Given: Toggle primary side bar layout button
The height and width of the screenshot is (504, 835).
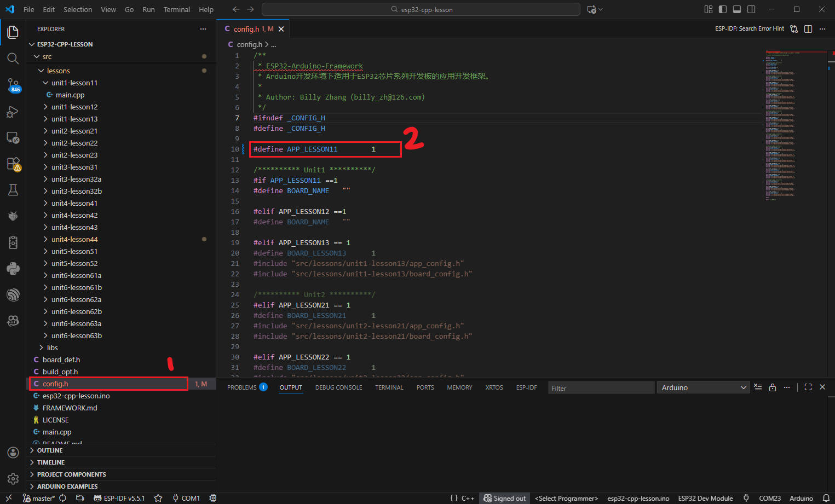Looking at the screenshot, I should [x=723, y=9].
